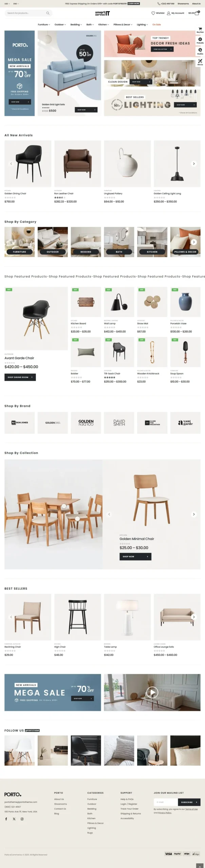Open the Wishlist heart icon
The width and height of the screenshot is (205, 868).
coord(153,13)
